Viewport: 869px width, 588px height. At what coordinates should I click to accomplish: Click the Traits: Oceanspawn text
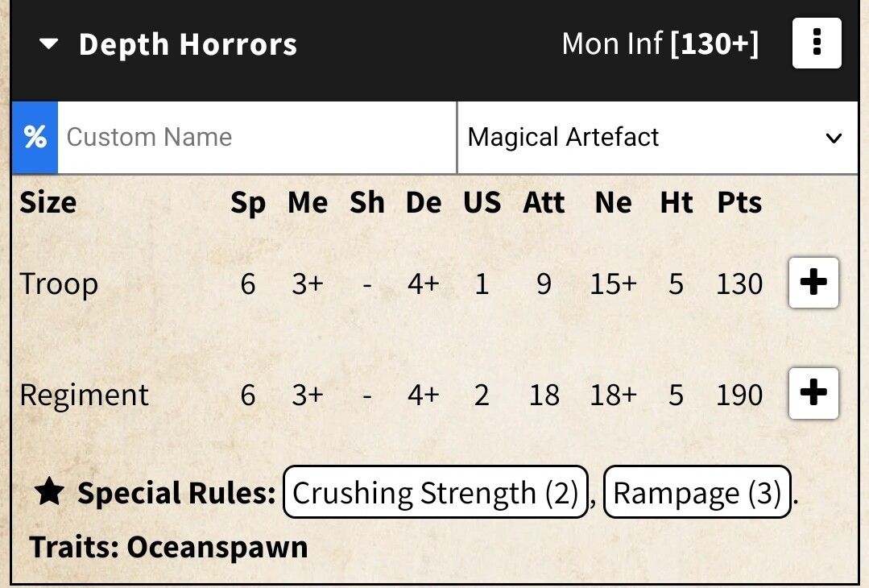169,547
